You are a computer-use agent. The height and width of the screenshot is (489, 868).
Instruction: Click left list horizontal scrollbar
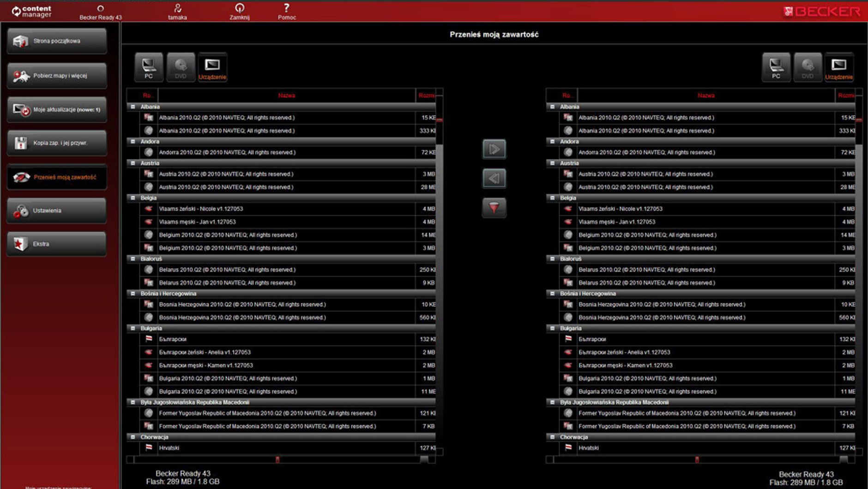click(281, 459)
